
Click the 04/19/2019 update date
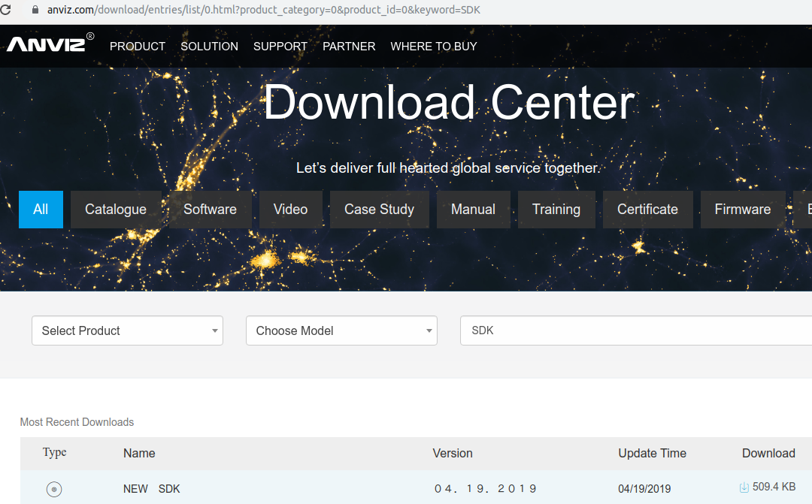pyautogui.click(x=644, y=489)
